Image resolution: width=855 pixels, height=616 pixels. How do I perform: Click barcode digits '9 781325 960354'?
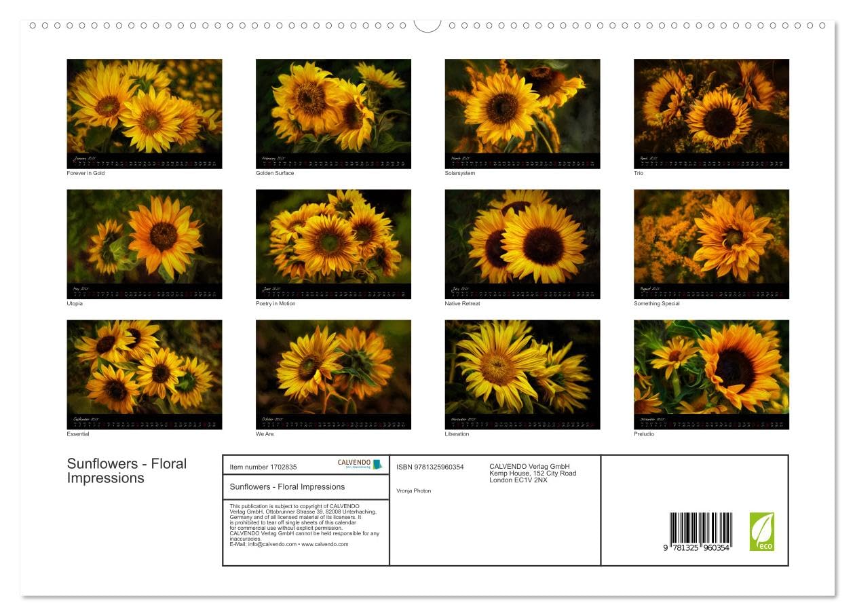(697, 548)
